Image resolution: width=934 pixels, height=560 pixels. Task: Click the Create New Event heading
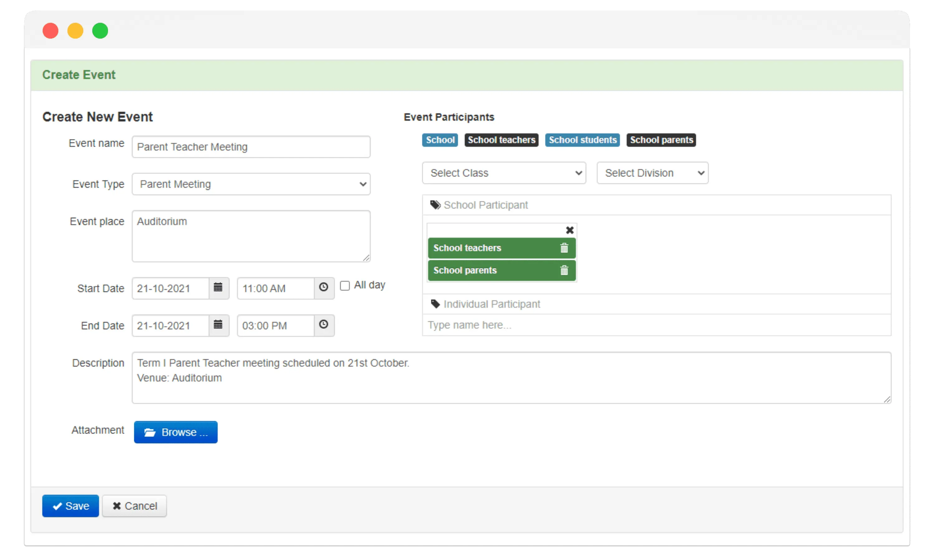point(97,117)
